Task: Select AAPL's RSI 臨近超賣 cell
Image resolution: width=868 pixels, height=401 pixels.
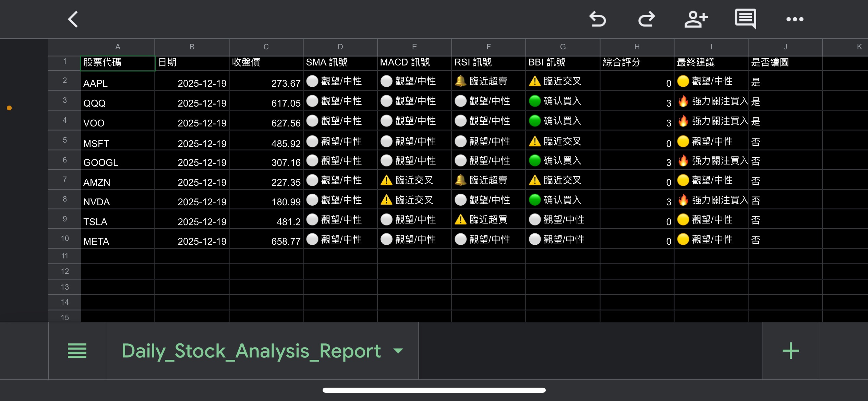Action: 489,81
